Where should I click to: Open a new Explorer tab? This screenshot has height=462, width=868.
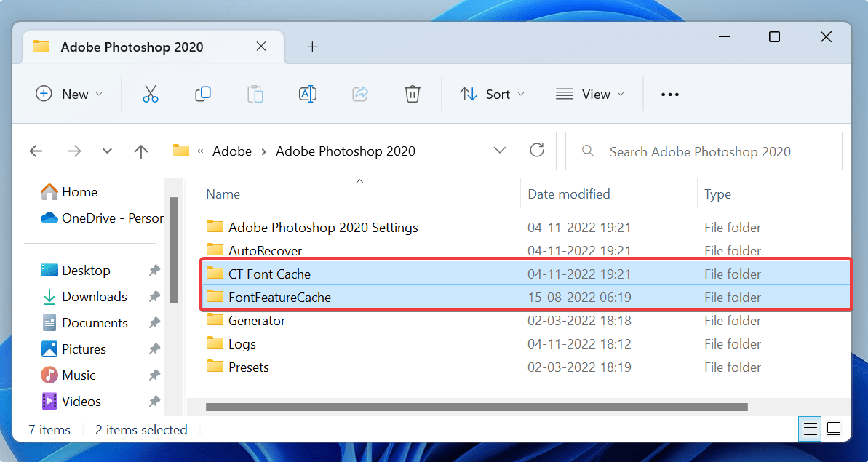(312, 47)
